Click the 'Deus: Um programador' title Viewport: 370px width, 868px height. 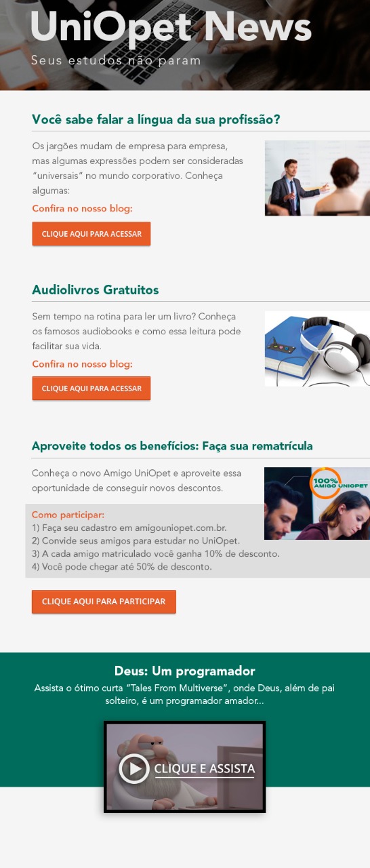pyautogui.click(x=185, y=671)
